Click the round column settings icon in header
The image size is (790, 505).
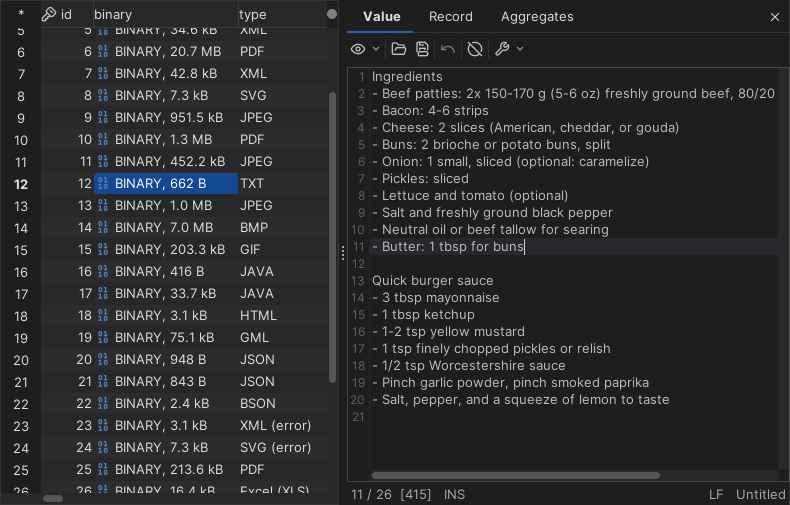[x=332, y=15]
